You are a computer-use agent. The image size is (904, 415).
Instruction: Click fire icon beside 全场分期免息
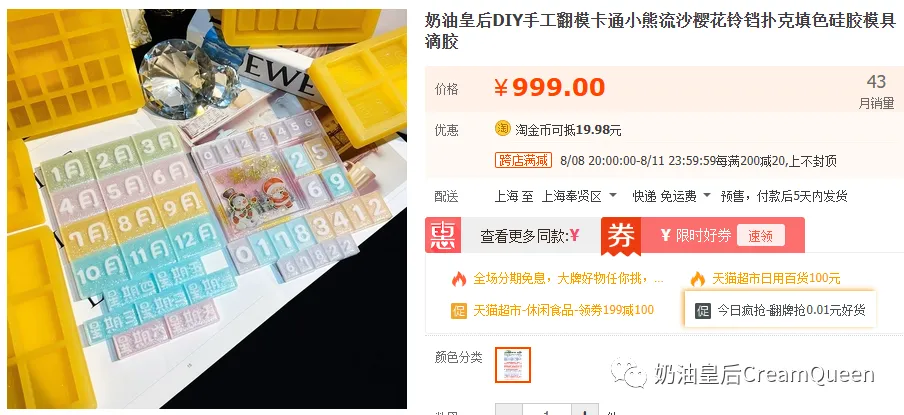(x=459, y=279)
